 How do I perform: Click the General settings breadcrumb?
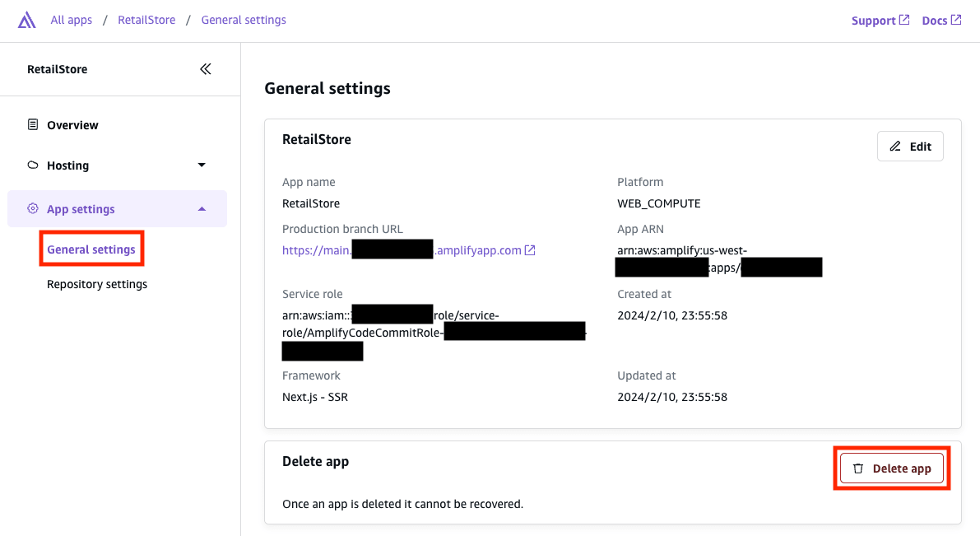(x=244, y=20)
